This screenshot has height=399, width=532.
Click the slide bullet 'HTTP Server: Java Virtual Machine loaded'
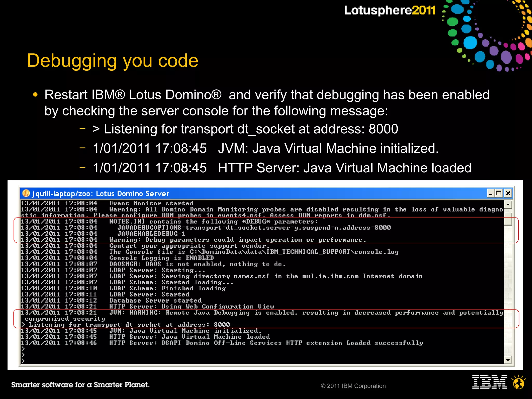point(282,168)
